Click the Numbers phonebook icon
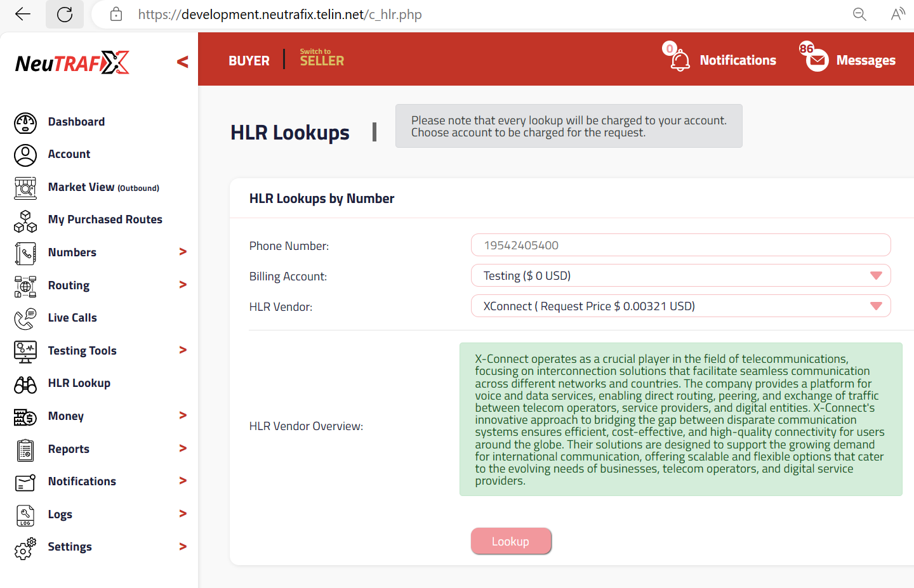 [25, 254]
